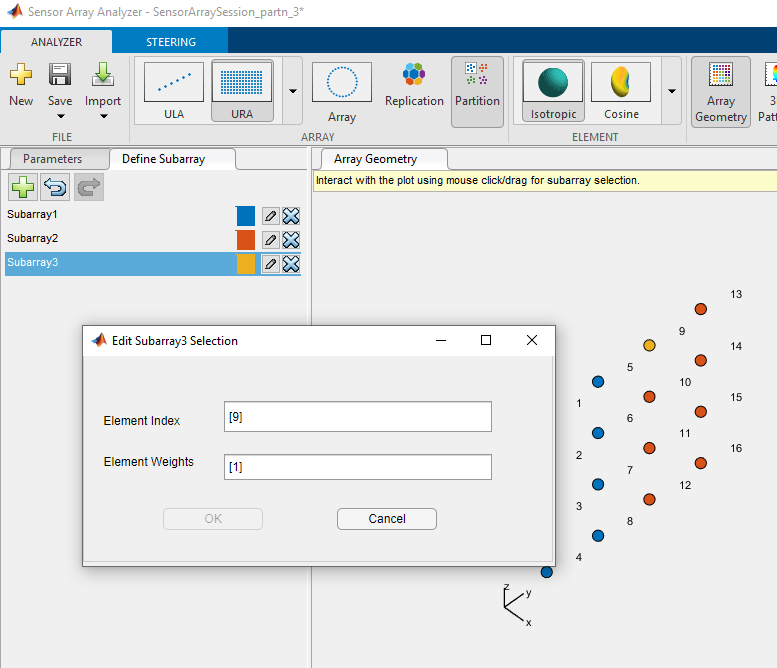777x668 pixels.
Task: Close the Edit Subarray3 Selection dialog
Action: [532, 340]
